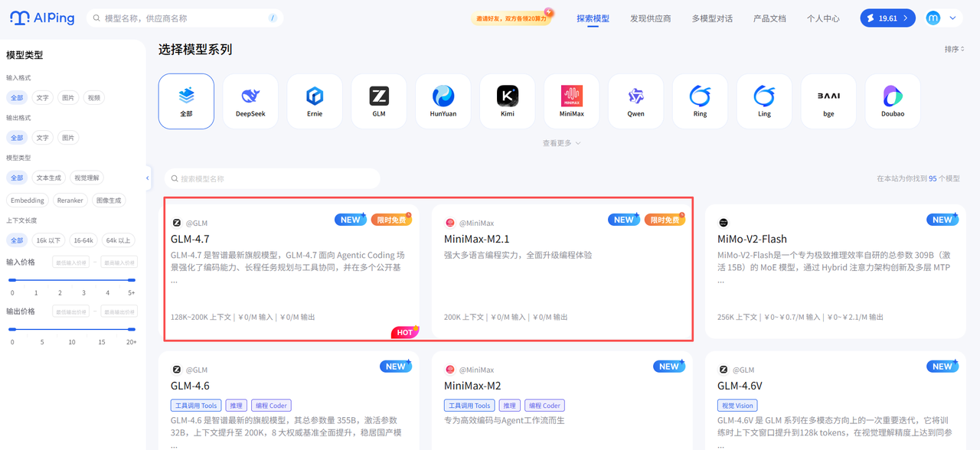The height and width of the screenshot is (450, 980).
Task: Open the account dropdown arrow
Action: 953,18
